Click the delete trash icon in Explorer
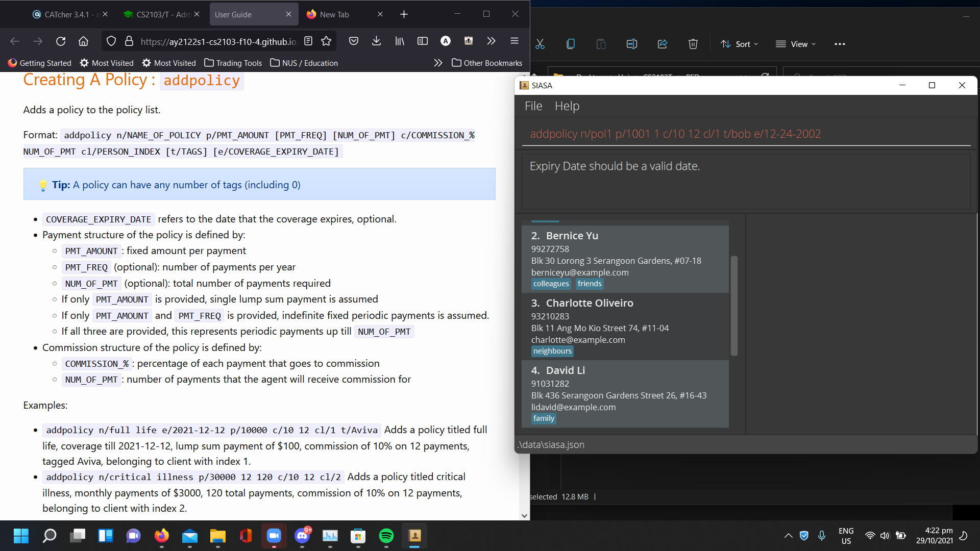Image resolution: width=980 pixels, height=551 pixels. click(x=693, y=44)
